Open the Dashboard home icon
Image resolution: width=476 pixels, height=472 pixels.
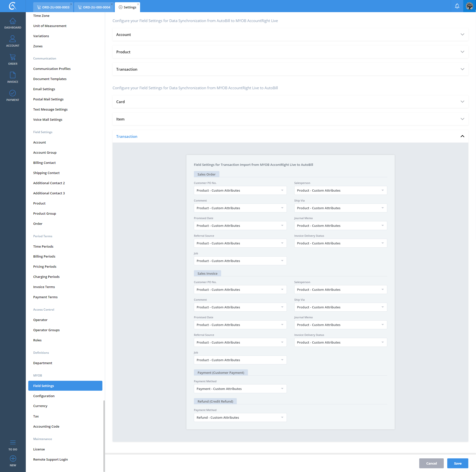(13, 21)
